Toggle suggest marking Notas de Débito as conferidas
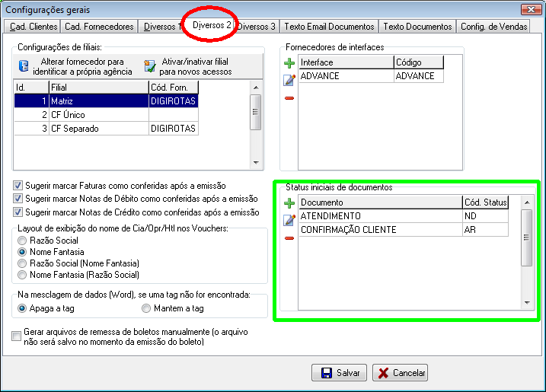 tap(18, 199)
